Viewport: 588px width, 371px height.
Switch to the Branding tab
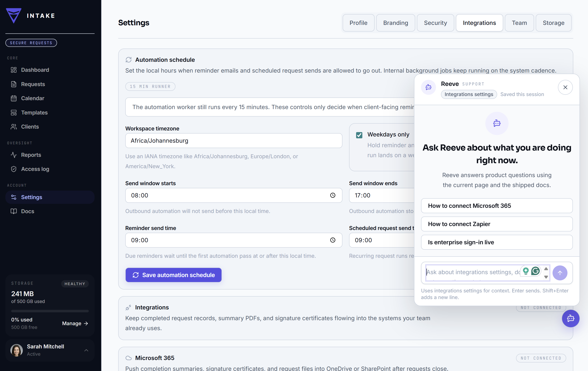point(395,23)
